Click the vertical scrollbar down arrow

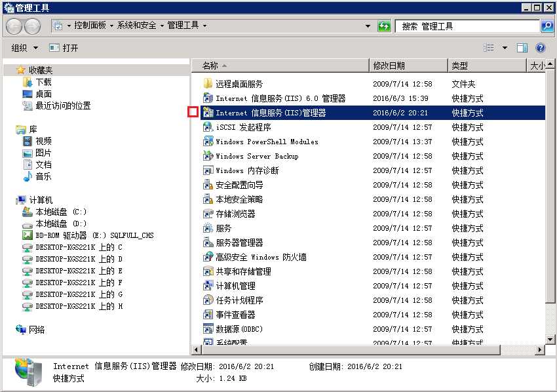550,340
